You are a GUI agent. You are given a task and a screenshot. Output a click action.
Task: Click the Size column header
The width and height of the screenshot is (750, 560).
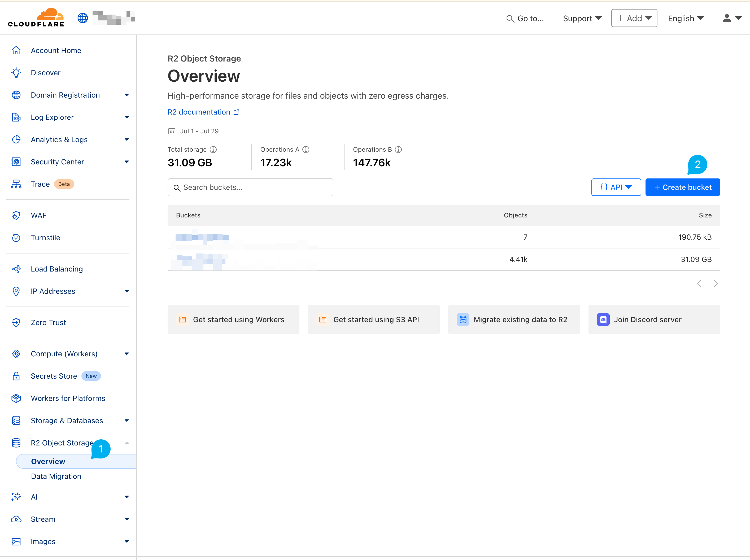pos(705,215)
